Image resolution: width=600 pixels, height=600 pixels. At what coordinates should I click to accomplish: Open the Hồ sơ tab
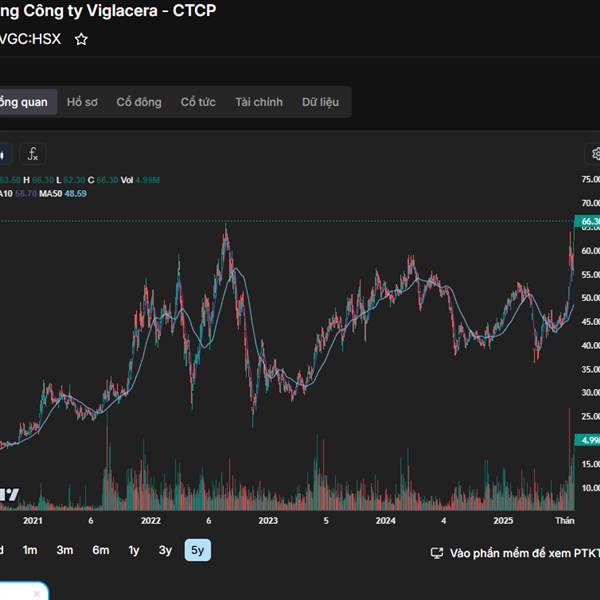pos(82,102)
